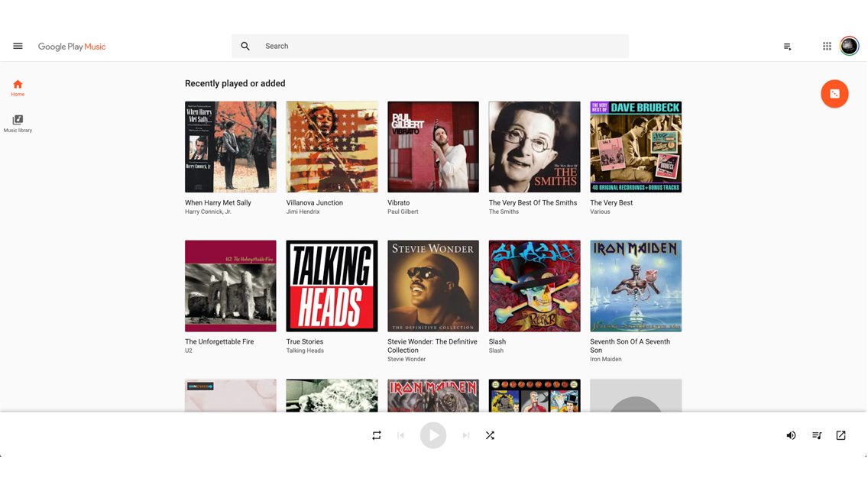Open Dave Brubeck album cover
The height and width of the screenshot is (488, 868).
click(x=636, y=147)
